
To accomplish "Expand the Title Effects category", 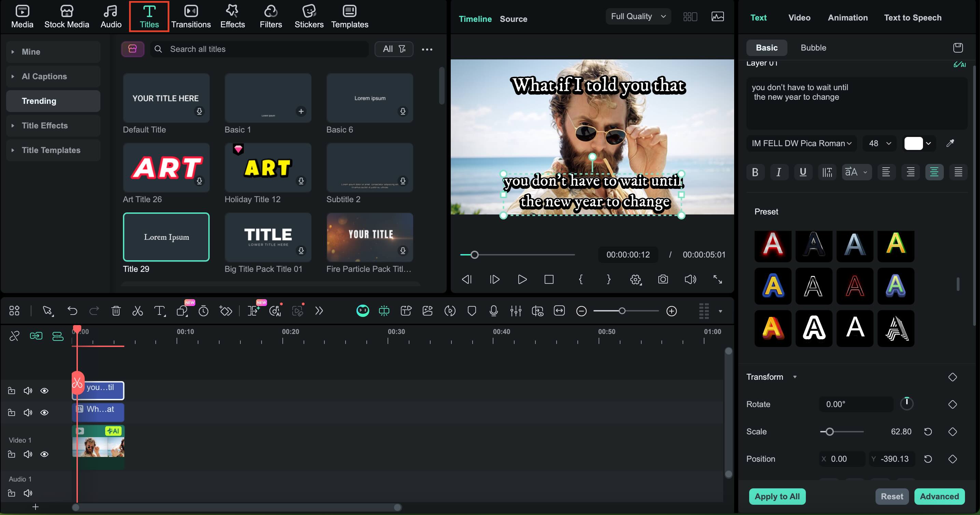I will [44, 126].
